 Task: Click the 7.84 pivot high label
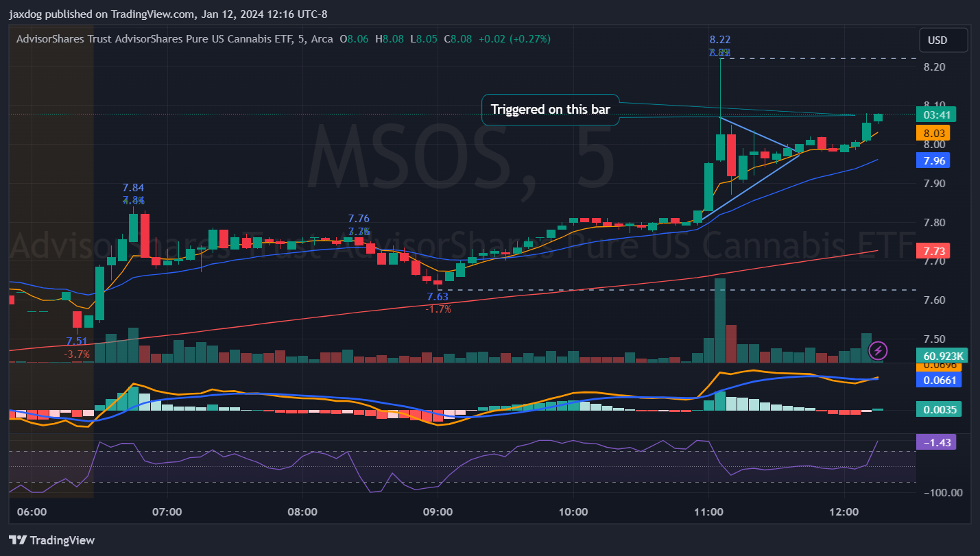pyautogui.click(x=133, y=188)
